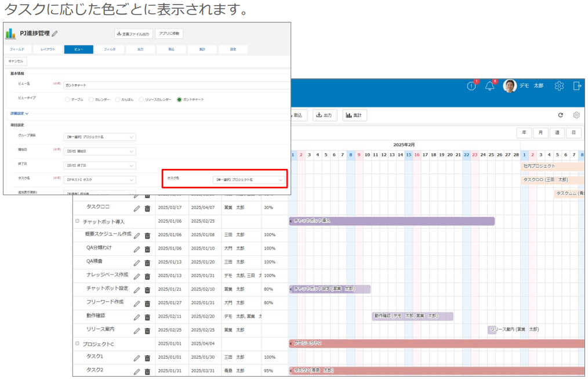Expand the 詳細設定 section

(19, 113)
